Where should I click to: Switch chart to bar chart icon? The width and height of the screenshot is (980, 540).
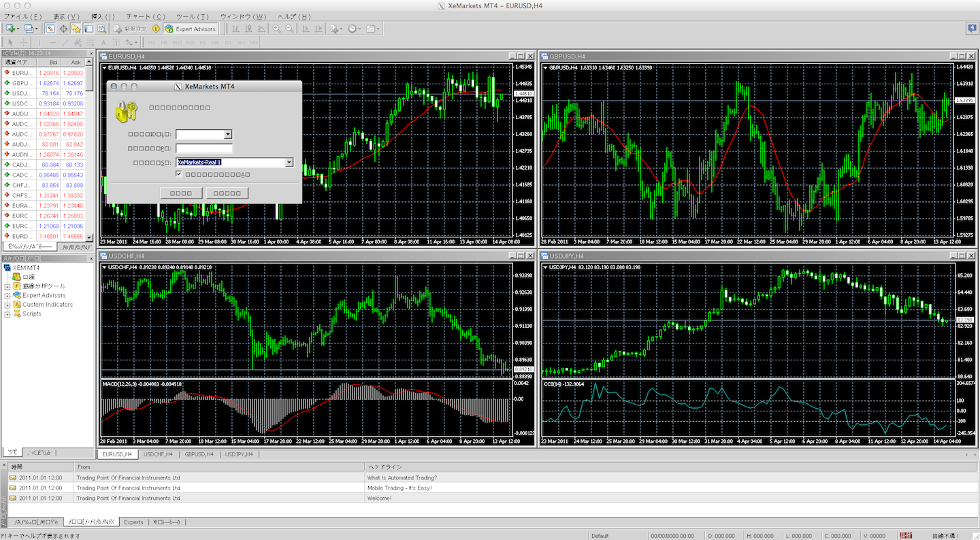point(235,29)
